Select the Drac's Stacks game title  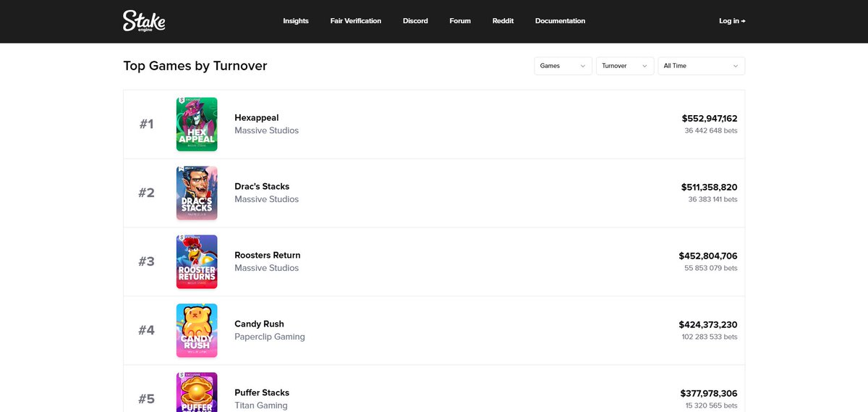(262, 187)
